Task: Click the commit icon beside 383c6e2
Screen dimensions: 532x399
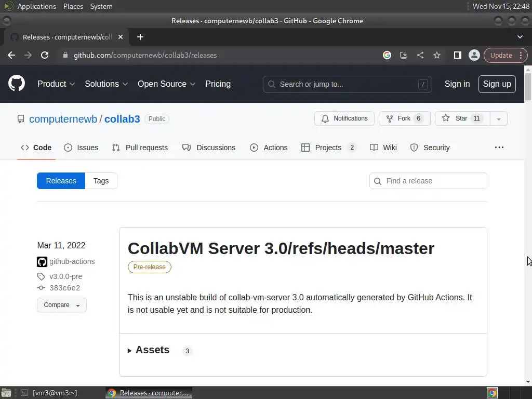Action: click(41, 288)
